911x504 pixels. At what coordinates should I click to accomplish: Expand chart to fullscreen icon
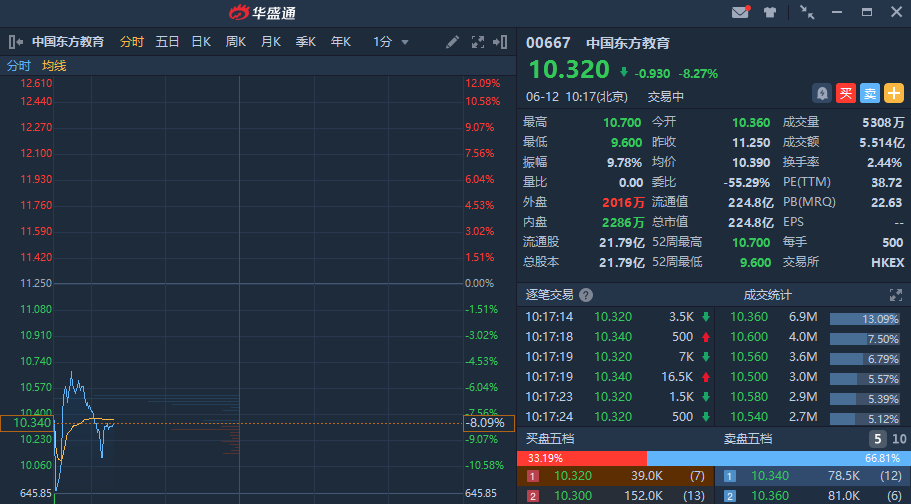point(478,42)
